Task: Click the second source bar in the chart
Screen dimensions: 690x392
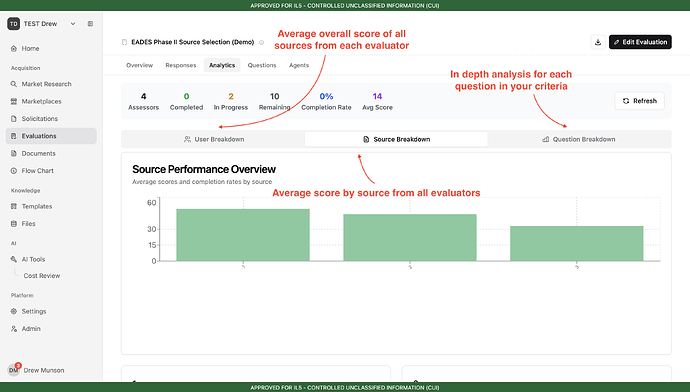Action: [x=410, y=238]
